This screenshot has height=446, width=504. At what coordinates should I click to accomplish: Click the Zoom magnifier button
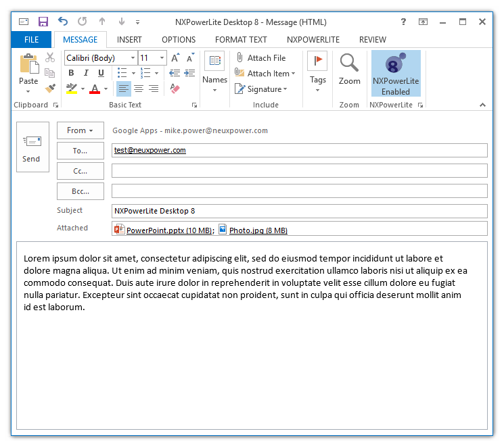(349, 69)
